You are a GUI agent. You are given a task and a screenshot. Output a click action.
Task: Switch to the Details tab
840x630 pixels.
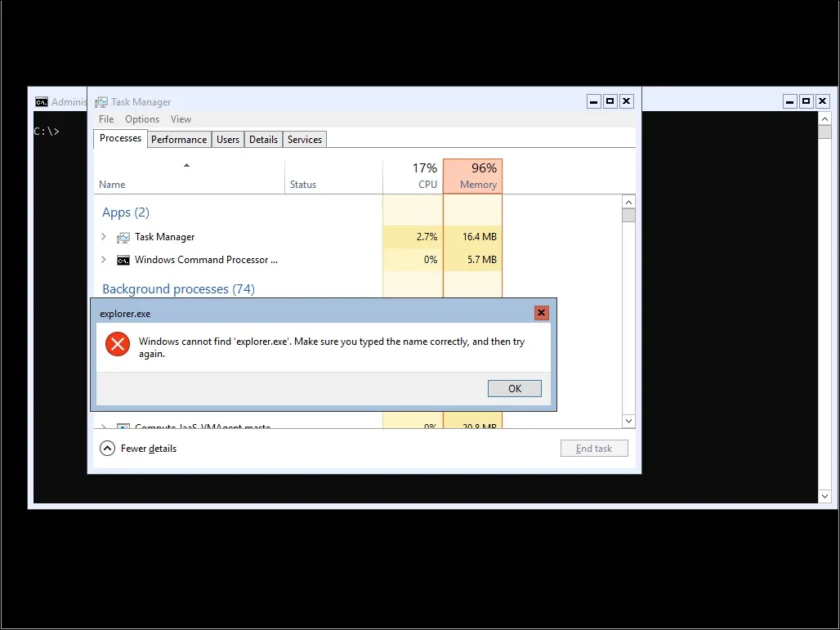(264, 139)
